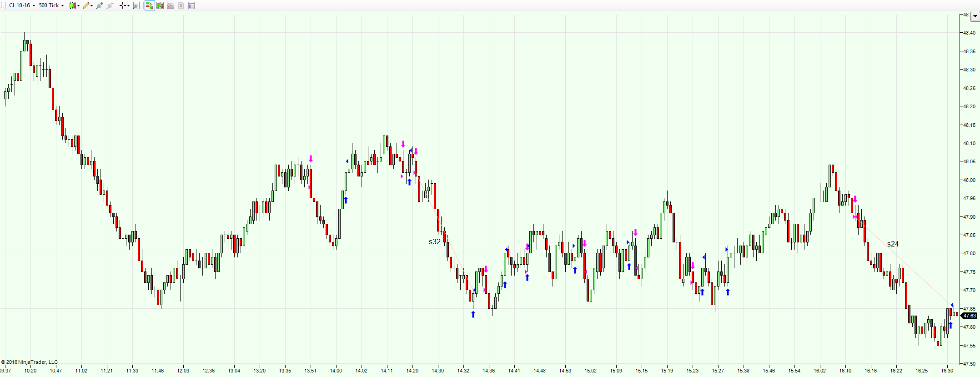Click the 48.10 price axis label
The image size is (980, 377).
tap(969, 143)
